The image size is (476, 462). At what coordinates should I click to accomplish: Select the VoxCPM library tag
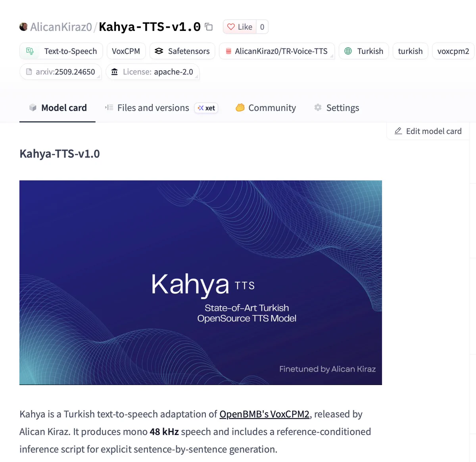[x=126, y=51]
